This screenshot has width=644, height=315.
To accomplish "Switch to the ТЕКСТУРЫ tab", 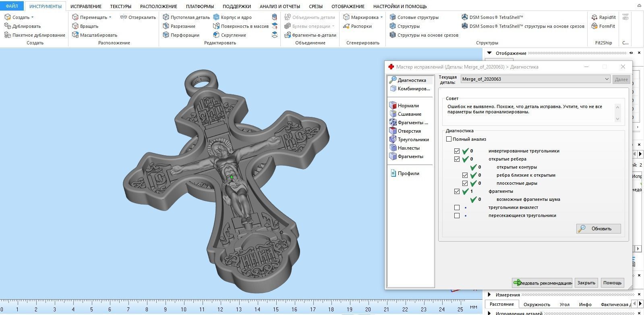I will click(x=121, y=6).
